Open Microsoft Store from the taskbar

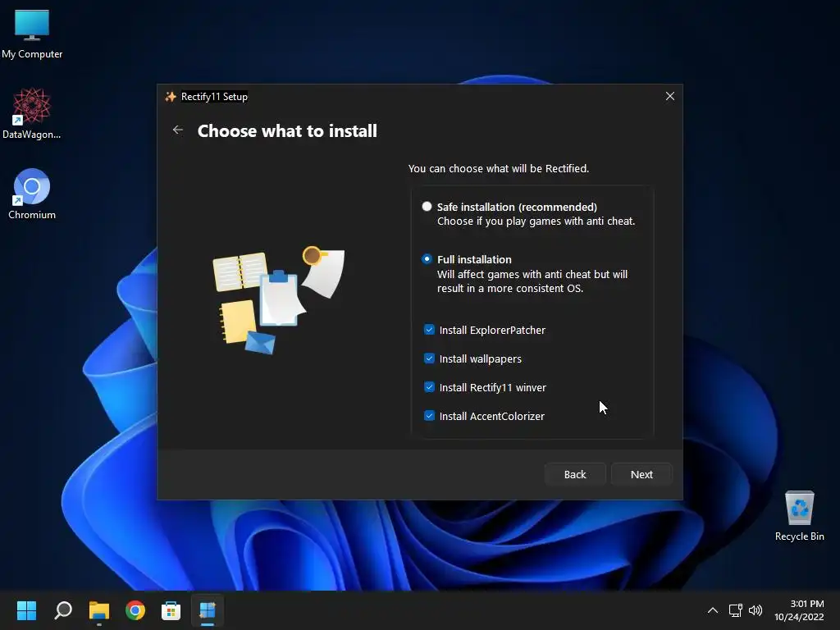click(171, 610)
